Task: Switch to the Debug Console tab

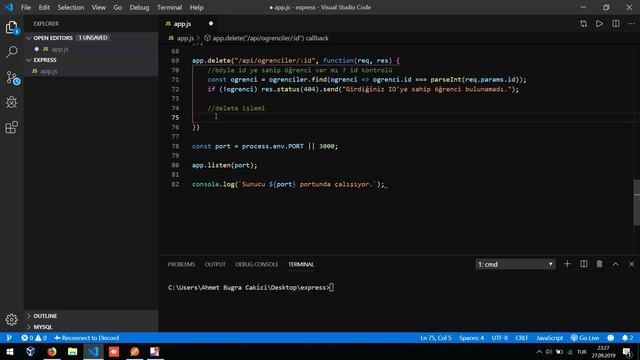Action: tap(256, 264)
